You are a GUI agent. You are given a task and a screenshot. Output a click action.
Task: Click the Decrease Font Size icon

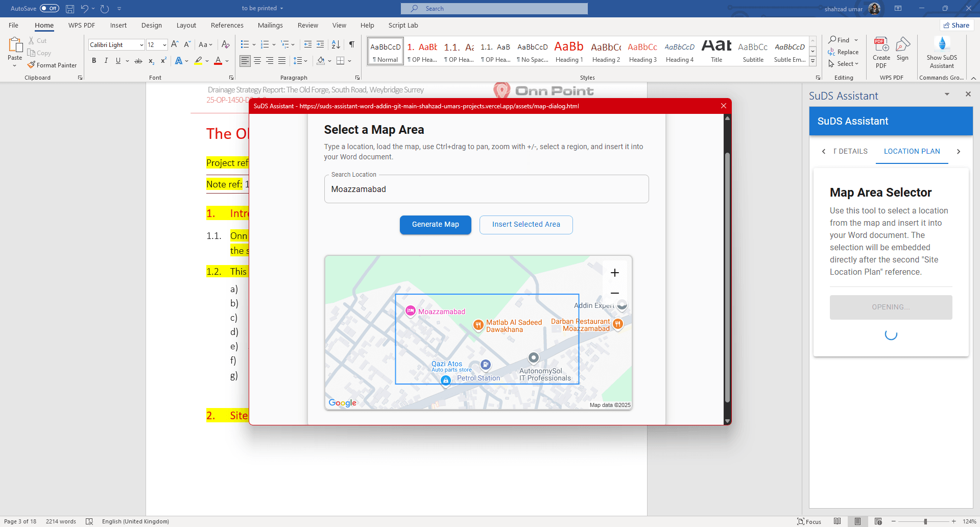(x=187, y=44)
